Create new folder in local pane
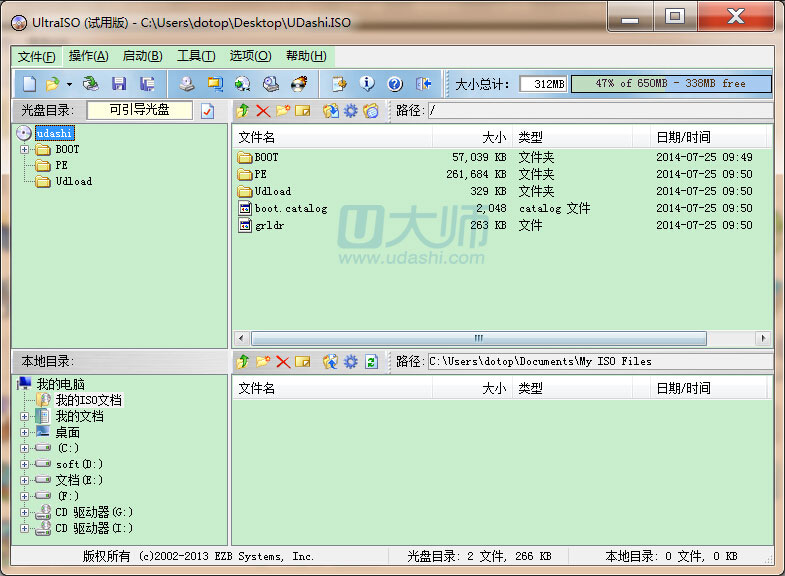The width and height of the screenshot is (785, 576). pos(263,361)
